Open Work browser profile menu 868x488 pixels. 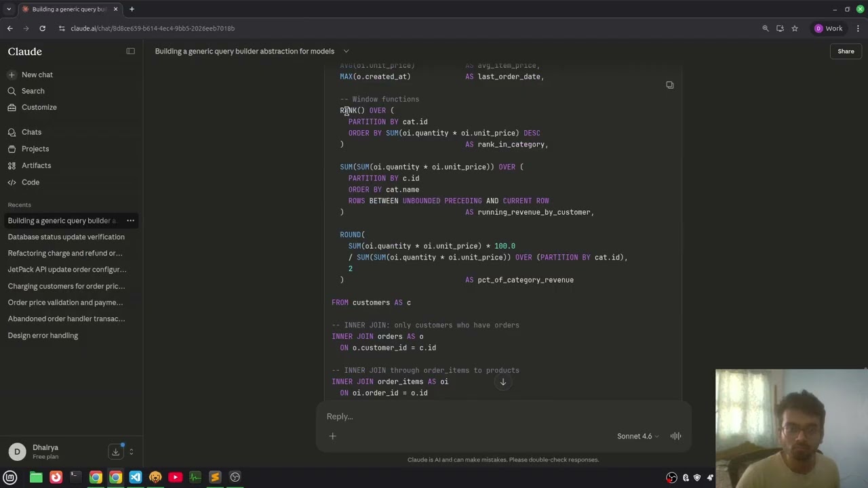coord(829,28)
